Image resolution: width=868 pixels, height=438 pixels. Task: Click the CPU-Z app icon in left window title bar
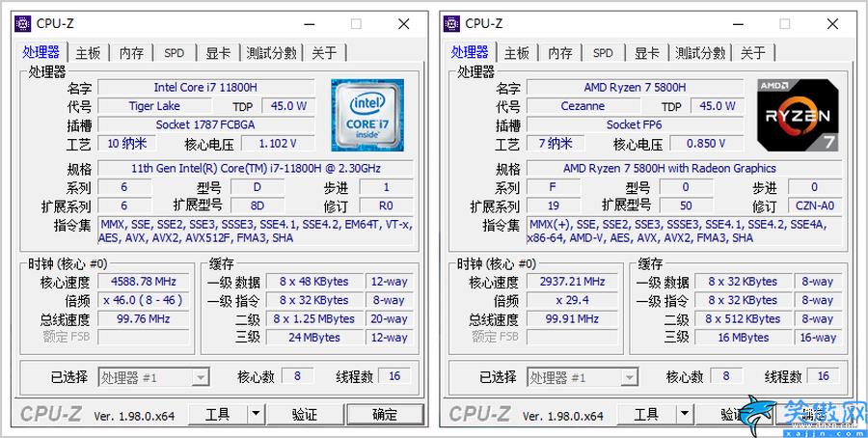[x=23, y=24]
